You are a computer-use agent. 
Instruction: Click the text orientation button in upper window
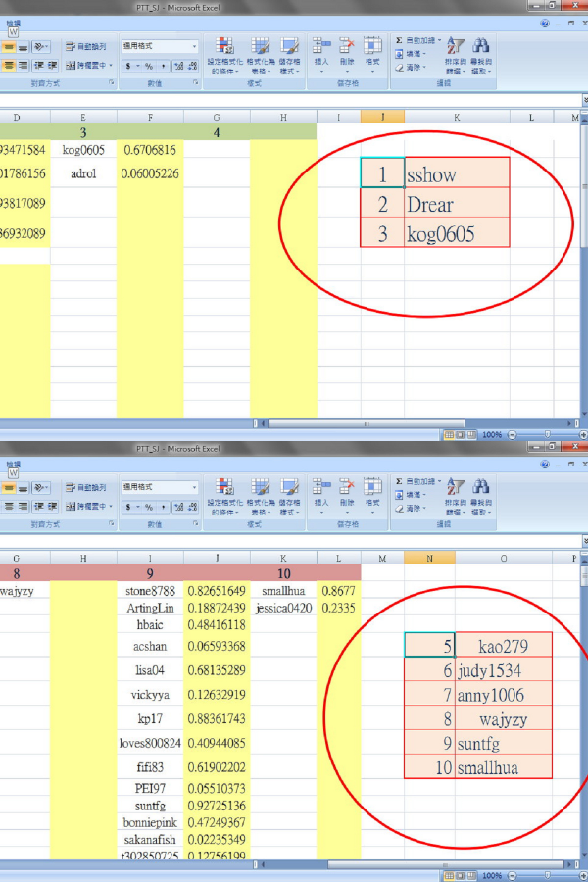[x=40, y=47]
